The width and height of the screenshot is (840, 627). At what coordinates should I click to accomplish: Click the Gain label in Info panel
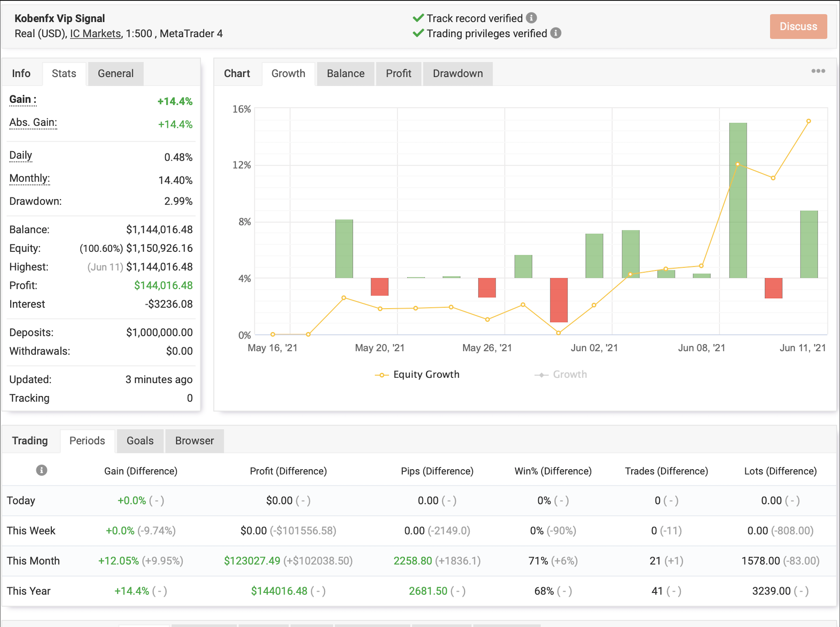click(23, 99)
